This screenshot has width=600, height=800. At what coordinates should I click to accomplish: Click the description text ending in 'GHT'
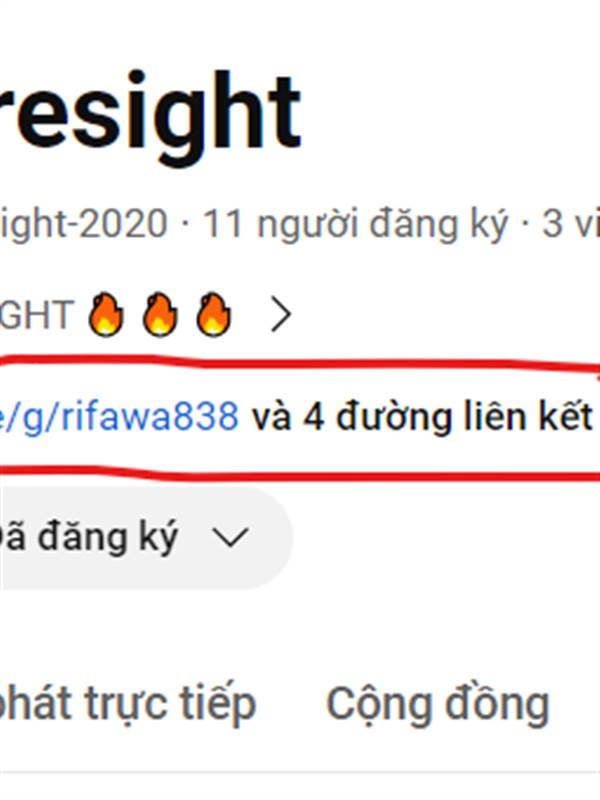pyautogui.click(x=37, y=315)
